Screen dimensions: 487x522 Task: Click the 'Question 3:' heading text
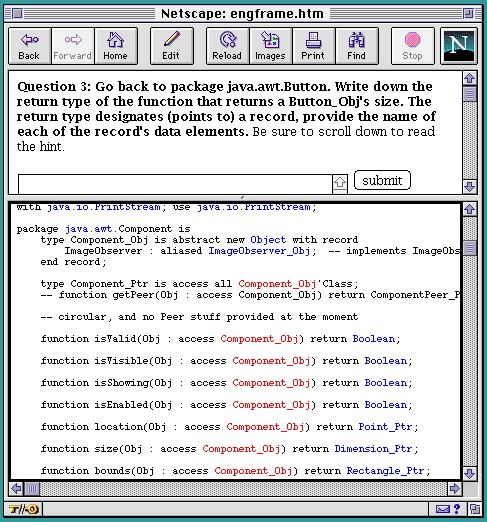pyautogui.click(x=54, y=87)
